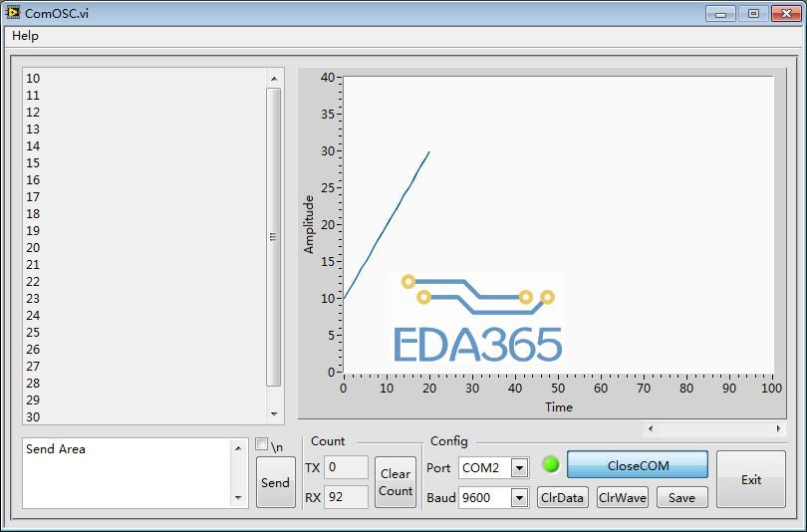
Task: Click inside the Send Area text box
Action: click(127, 473)
